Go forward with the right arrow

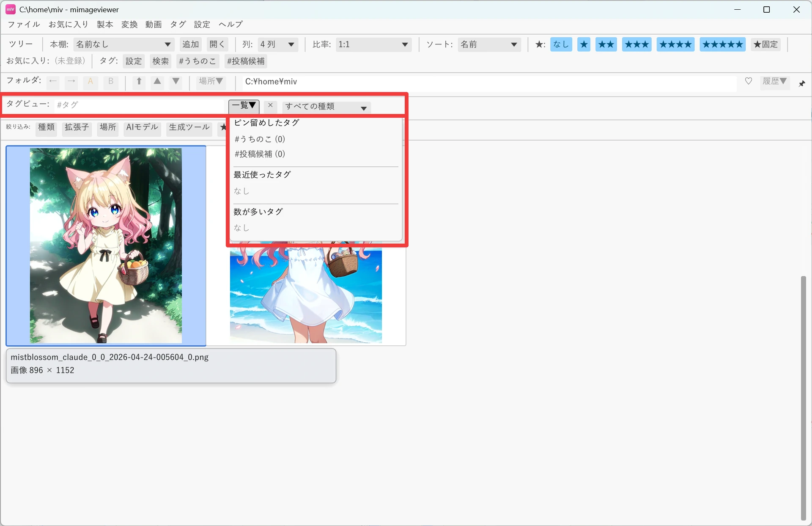71,81
